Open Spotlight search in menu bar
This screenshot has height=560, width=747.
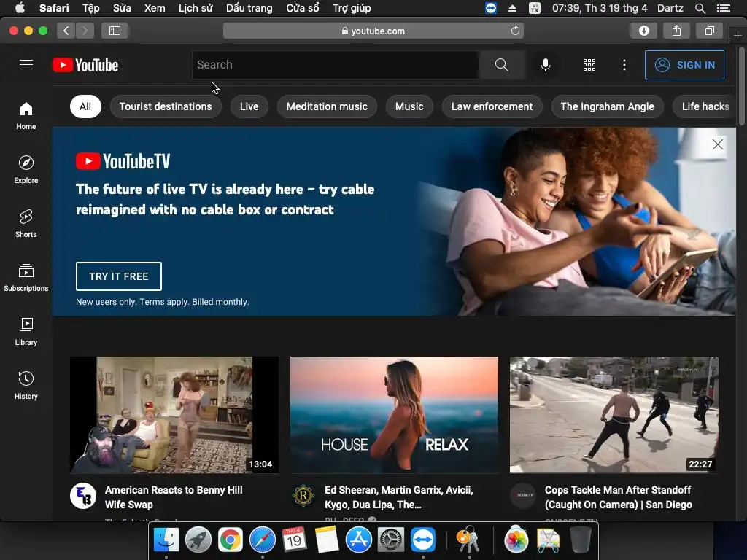[700, 8]
